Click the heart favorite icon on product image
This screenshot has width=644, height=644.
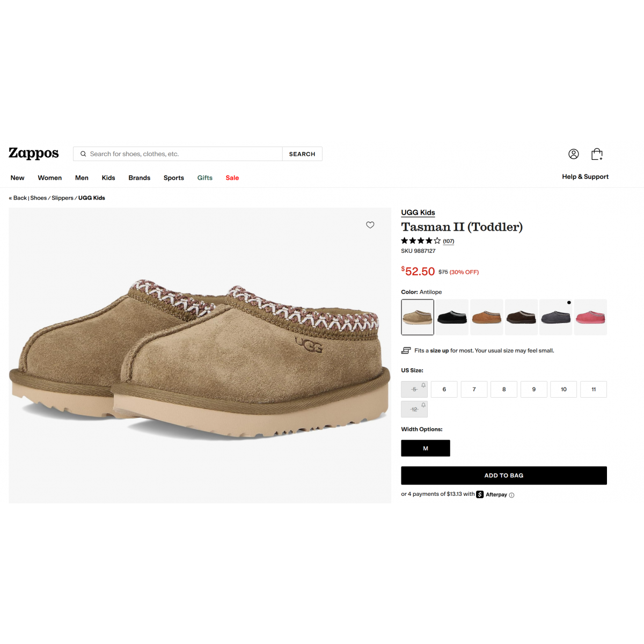point(370,225)
